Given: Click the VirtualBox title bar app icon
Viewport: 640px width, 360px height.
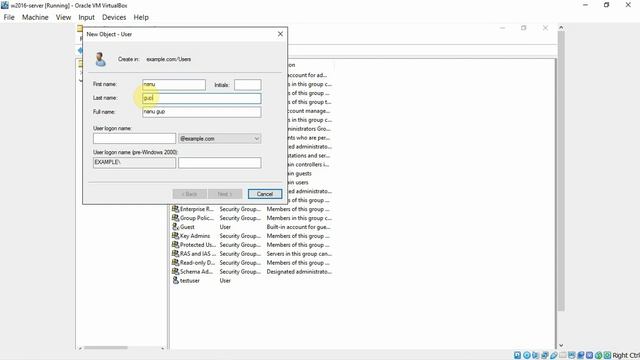Looking at the screenshot, I should pyautogui.click(x=5, y=5).
